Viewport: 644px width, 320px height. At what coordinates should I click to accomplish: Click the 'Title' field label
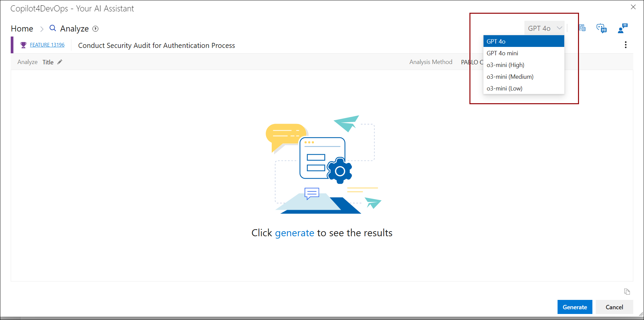click(x=48, y=62)
